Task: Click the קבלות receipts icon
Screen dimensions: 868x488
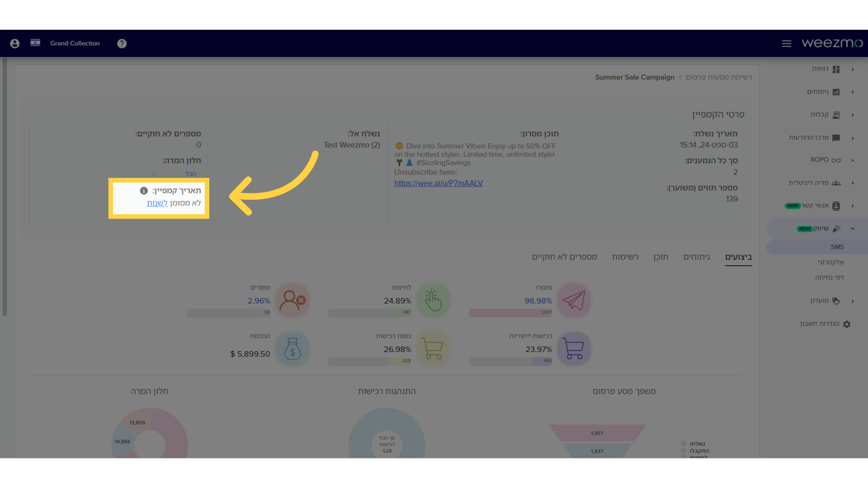Action: (x=836, y=115)
